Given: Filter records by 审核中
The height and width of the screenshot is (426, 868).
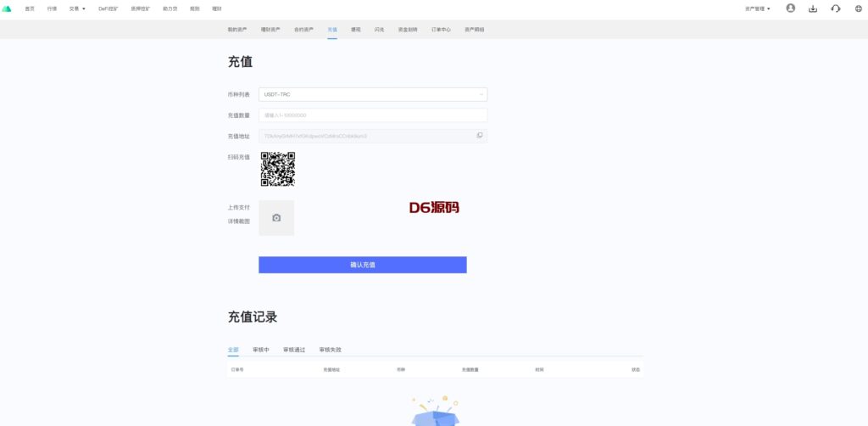Looking at the screenshot, I should click(261, 350).
